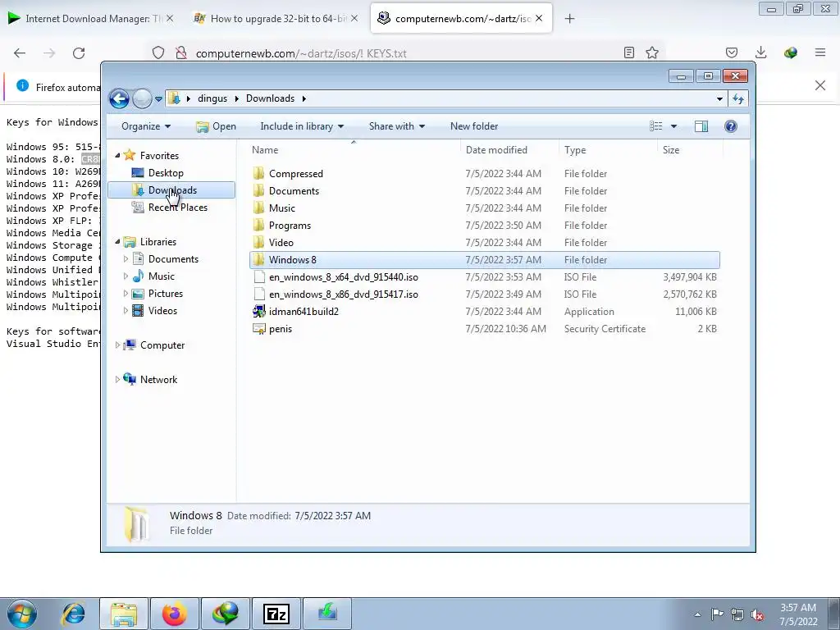Click the dingus breadcrumb in address bar
Image resolution: width=840 pixels, height=630 pixels.
pyautogui.click(x=212, y=98)
